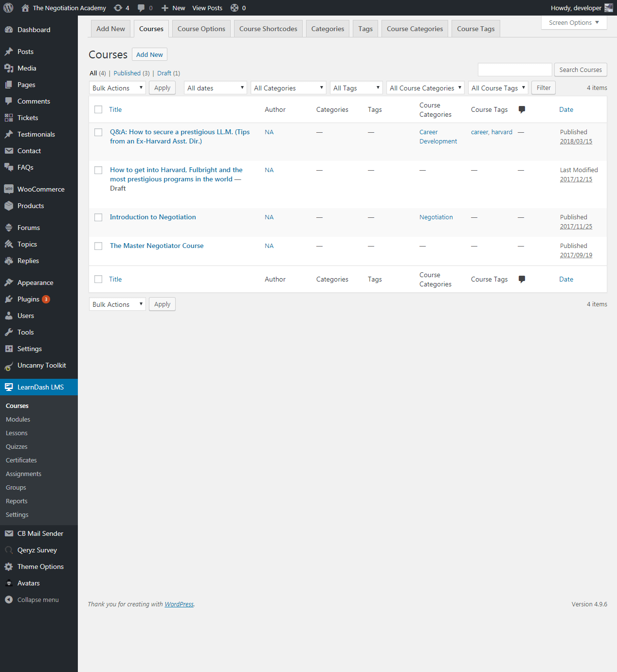Click the Tickets grid icon
Image resolution: width=617 pixels, height=672 pixels.
point(9,118)
